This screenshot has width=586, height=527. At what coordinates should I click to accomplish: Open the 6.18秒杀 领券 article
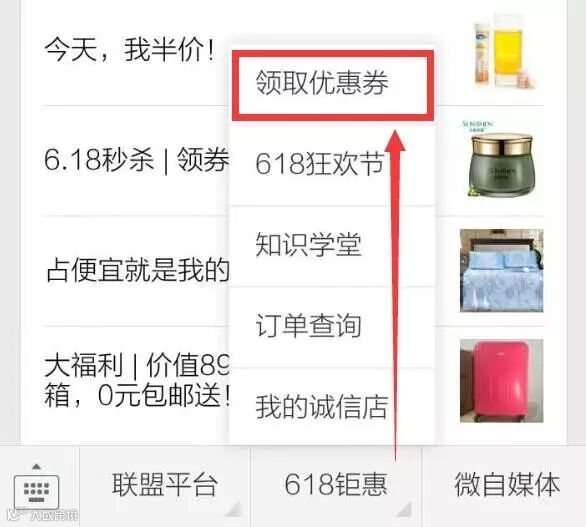[136, 160]
